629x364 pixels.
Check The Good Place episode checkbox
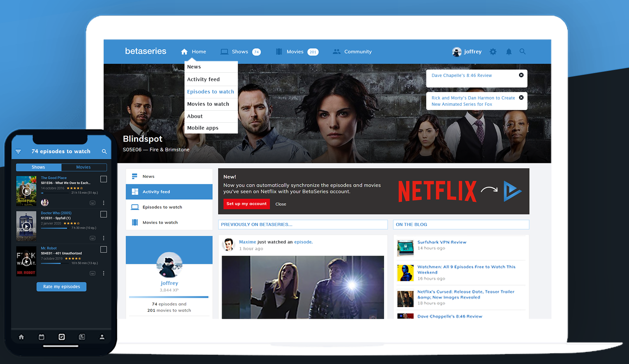pos(104,179)
